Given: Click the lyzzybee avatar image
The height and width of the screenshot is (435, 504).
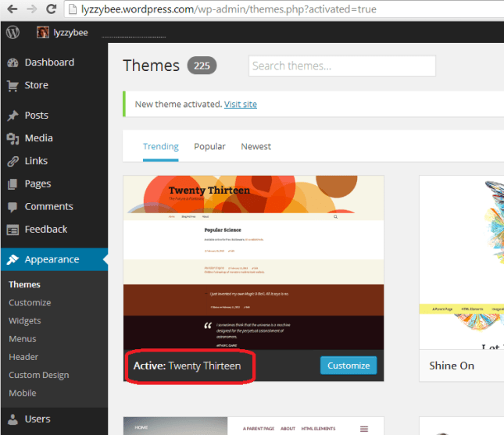Looking at the screenshot, I should tap(42, 33).
